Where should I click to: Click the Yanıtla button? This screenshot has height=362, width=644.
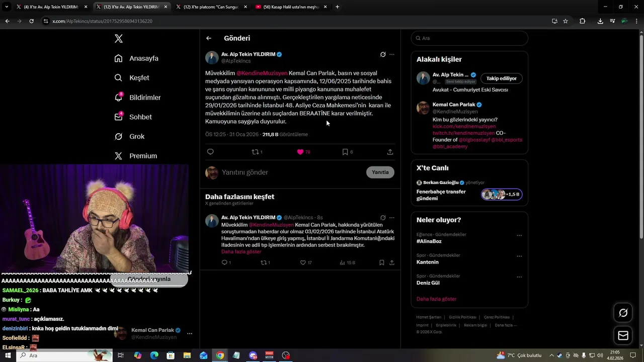point(380,172)
